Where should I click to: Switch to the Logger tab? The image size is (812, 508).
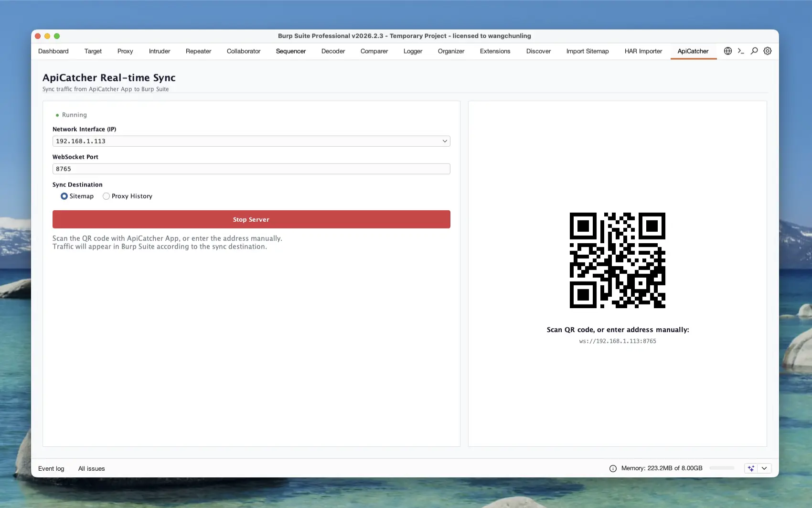[x=413, y=51]
